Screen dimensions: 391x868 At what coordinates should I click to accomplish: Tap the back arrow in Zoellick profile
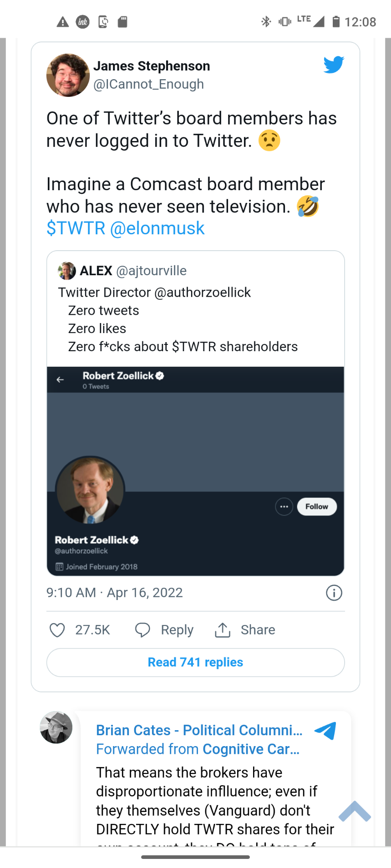coord(60,379)
